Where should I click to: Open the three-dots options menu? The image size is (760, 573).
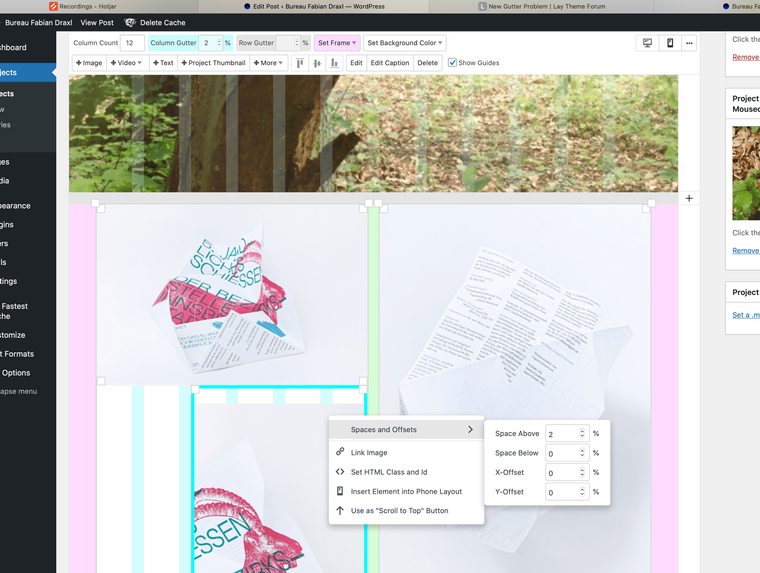click(x=689, y=43)
